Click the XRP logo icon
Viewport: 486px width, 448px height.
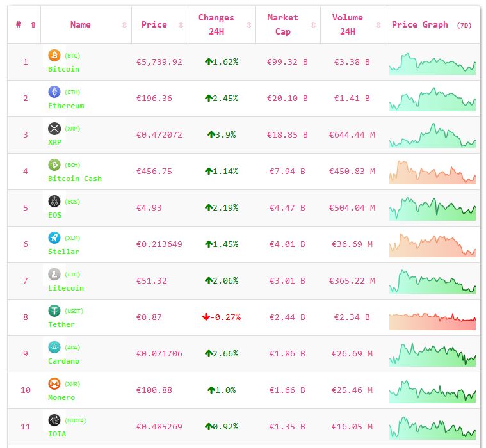pos(54,129)
